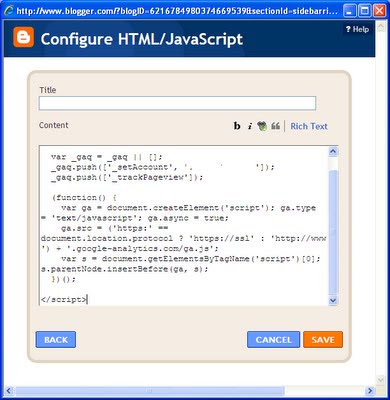
Task: Minimize the browser popup window
Action: point(349,11)
